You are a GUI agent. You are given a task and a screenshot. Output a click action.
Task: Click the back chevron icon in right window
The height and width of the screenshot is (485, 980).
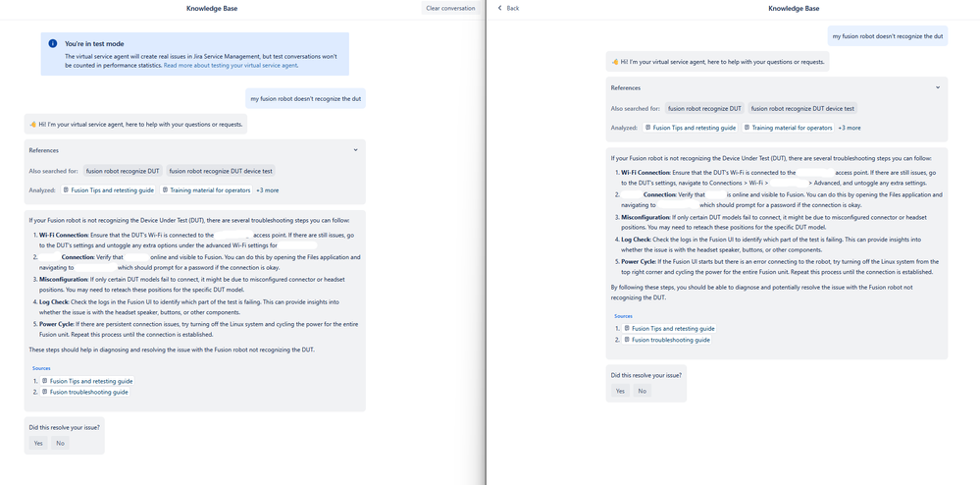[x=500, y=8]
